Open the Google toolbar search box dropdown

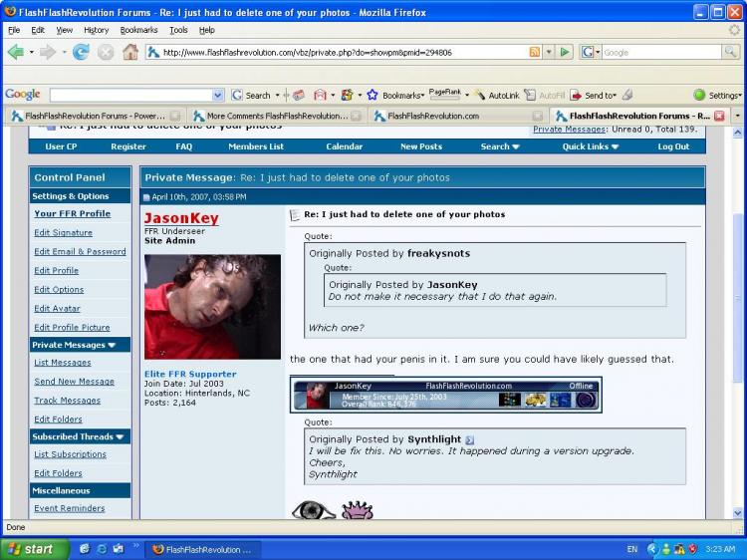tap(218, 96)
